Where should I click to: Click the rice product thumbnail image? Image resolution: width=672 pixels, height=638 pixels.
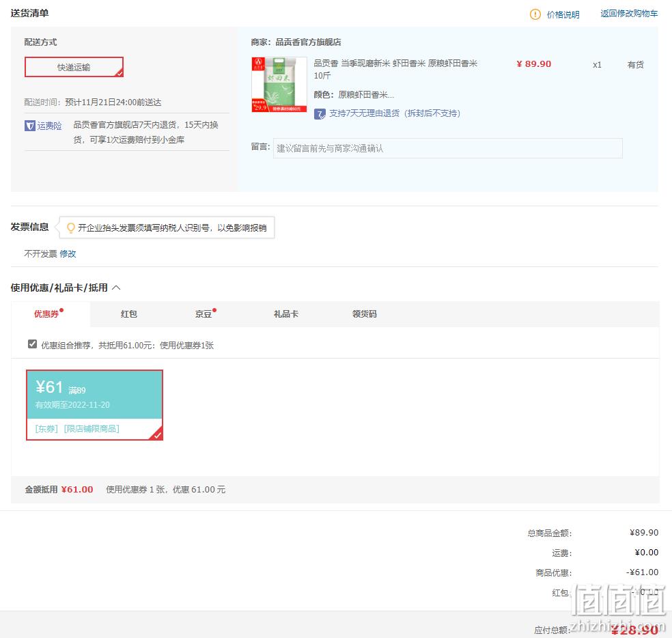(279, 85)
